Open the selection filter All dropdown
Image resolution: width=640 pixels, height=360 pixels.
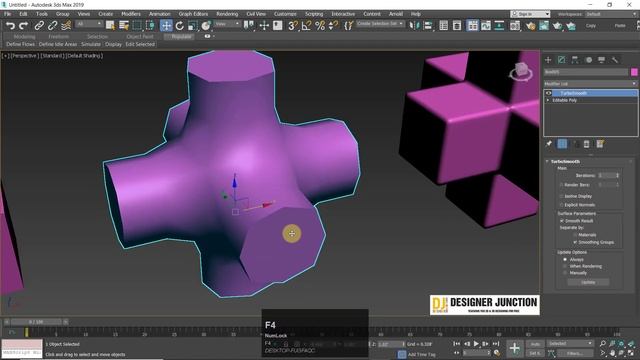click(x=89, y=24)
